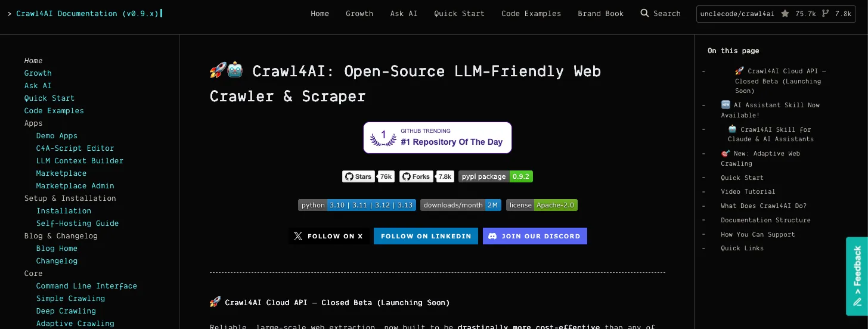Open LLM Context Builder in the sidebar
The image size is (868, 329).
80,161
